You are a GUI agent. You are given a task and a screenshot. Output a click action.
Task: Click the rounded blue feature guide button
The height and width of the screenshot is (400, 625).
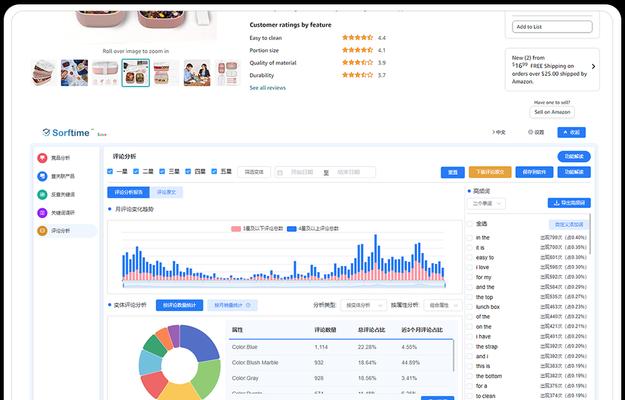tap(574, 157)
